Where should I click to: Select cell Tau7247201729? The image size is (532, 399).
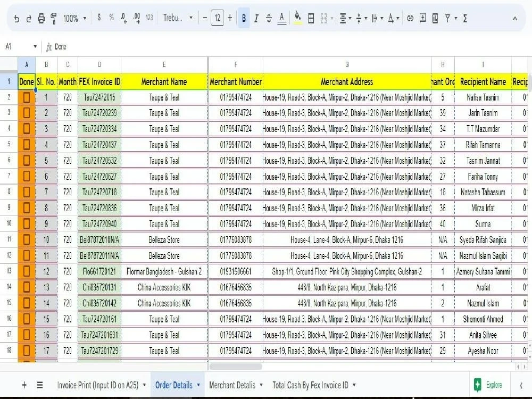click(99, 351)
